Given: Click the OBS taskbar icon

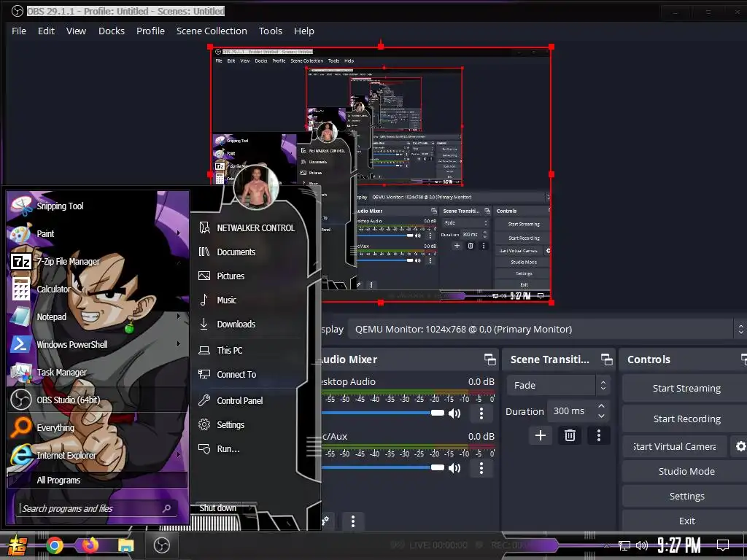Looking at the screenshot, I should pos(161,545).
